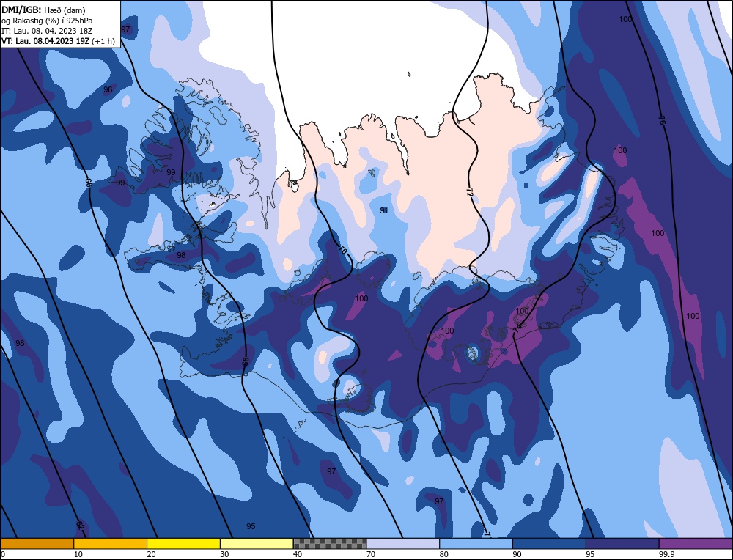Select the pale yellow 30–40 legend swatch
Image resolution: width=733 pixels, height=560 pixels.
pyautogui.click(x=257, y=543)
